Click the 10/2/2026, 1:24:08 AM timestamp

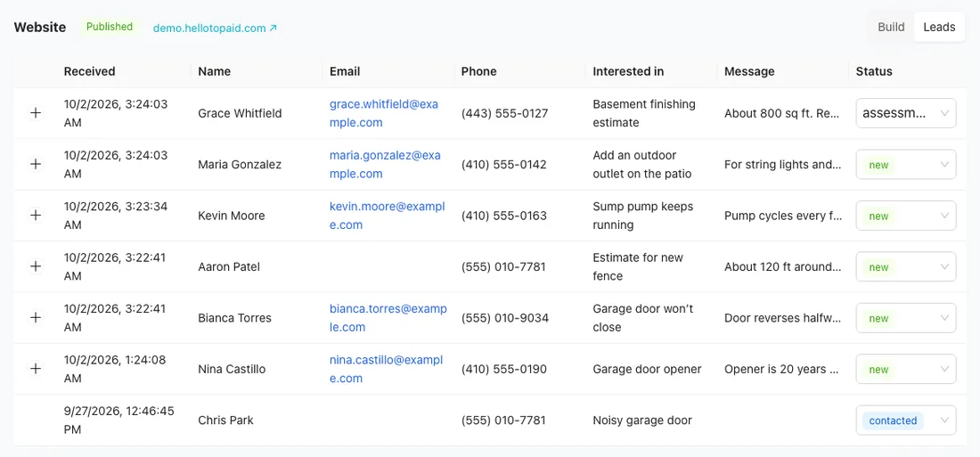pyautogui.click(x=114, y=370)
